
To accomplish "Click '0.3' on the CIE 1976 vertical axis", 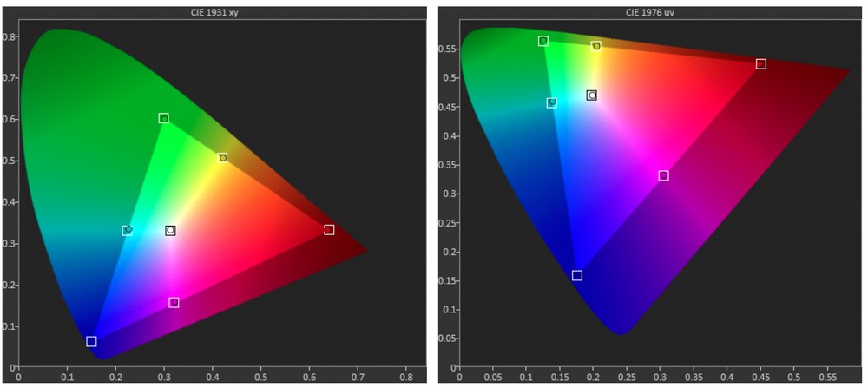I will 450,194.
